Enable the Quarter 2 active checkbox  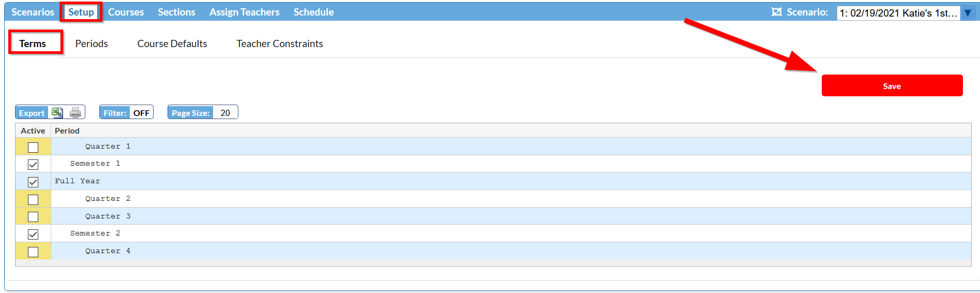[33, 199]
